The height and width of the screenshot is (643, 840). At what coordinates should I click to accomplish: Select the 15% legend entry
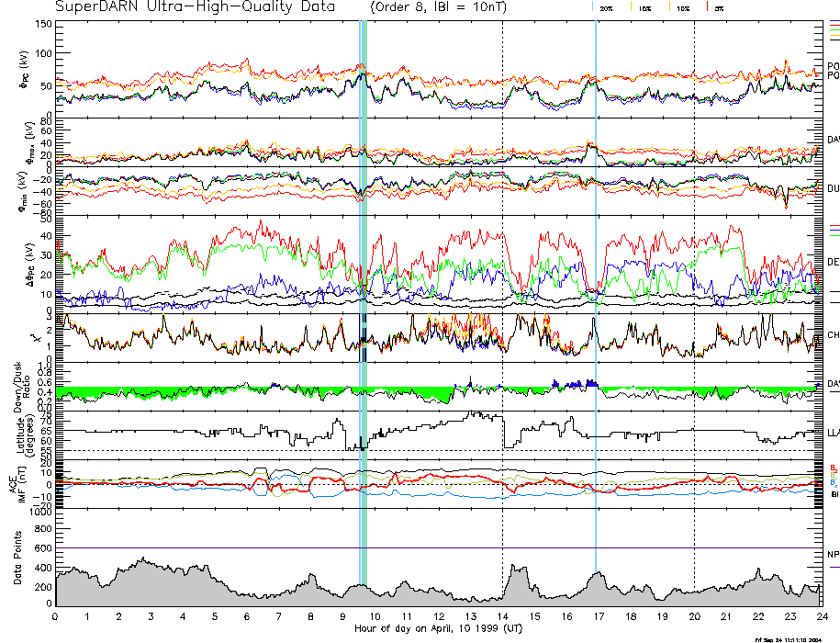tap(642, 7)
